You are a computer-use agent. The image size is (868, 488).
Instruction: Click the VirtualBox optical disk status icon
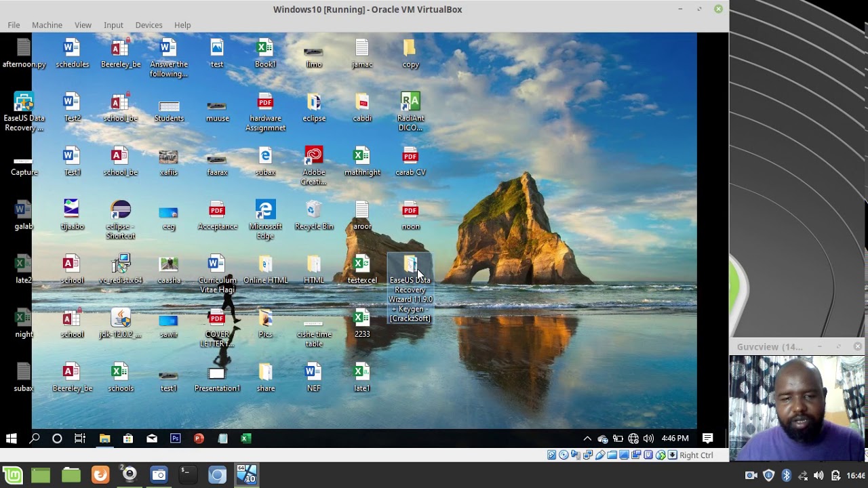coord(564,455)
